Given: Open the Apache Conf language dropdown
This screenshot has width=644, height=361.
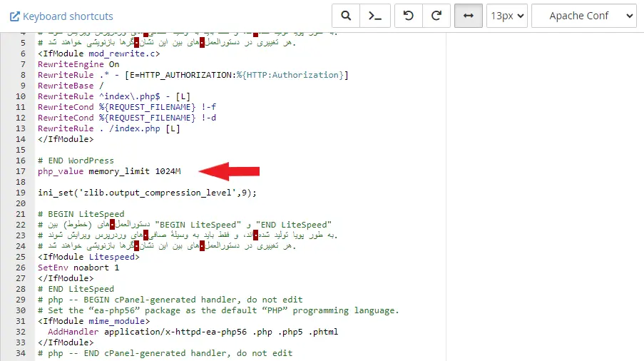Looking at the screenshot, I should click(x=583, y=16).
